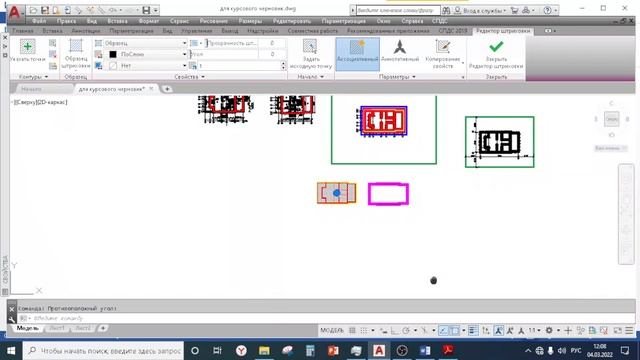Screen dimensions: 640x360
Task: Open the hatch pattern (Образец штриховки) gallery
Action: coord(76,54)
